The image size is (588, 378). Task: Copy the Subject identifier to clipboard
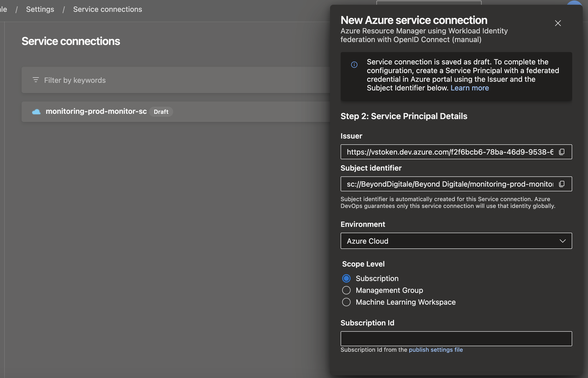coord(562,184)
